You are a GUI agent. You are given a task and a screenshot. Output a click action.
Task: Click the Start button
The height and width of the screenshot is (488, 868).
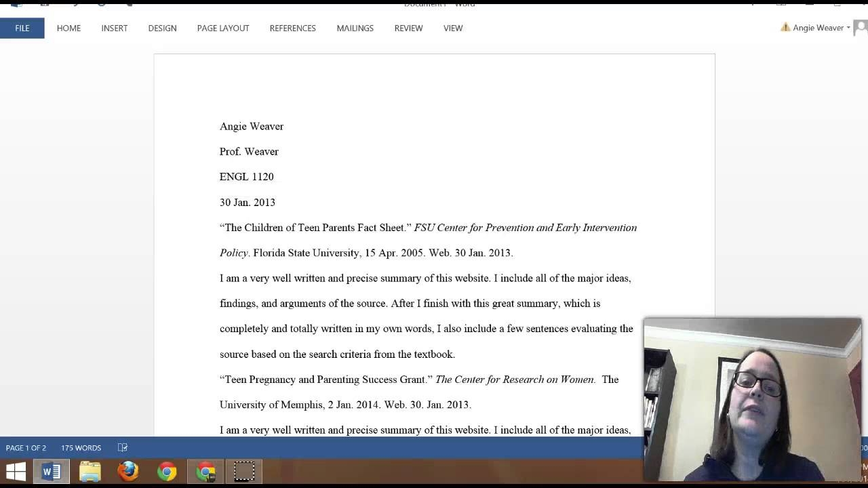15,470
